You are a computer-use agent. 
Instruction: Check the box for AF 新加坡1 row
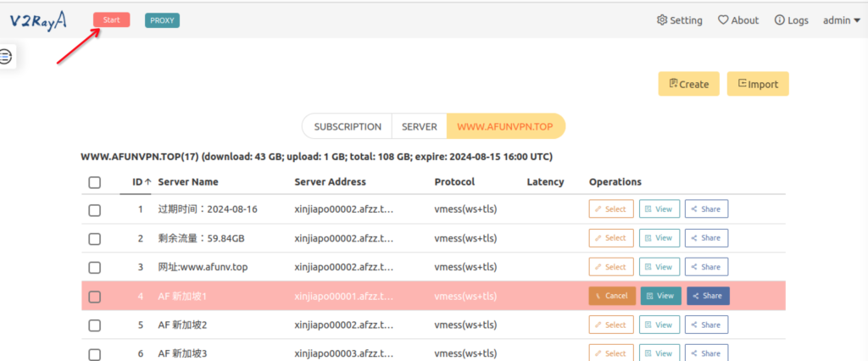pyautogui.click(x=94, y=297)
